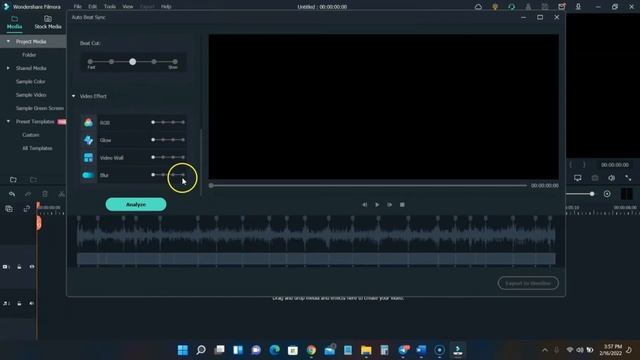This screenshot has height=360, width=640.
Task: Stop playback in Auto Beat Sync
Action: tap(402, 205)
